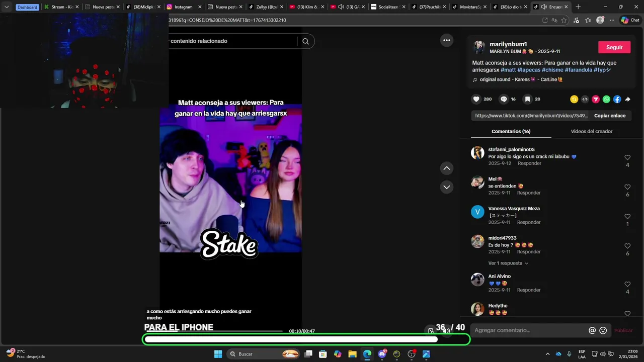Switch to the 'Comentarios (16)' tab
The image size is (644, 362).
pos(511,131)
